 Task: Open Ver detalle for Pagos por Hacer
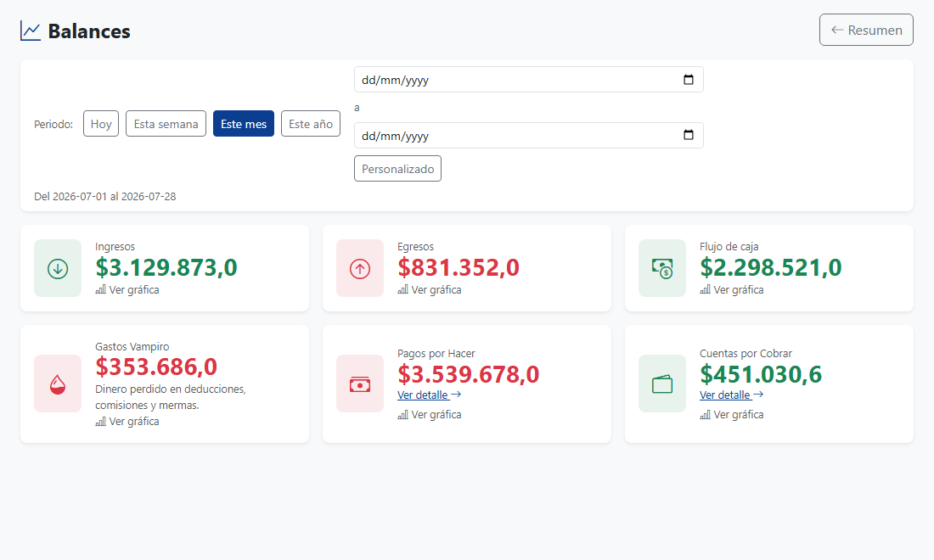click(429, 395)
